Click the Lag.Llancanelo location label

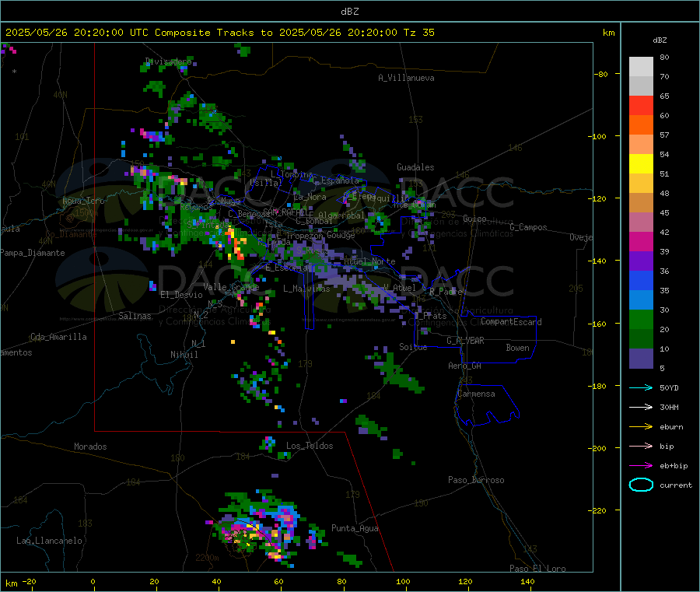[x=50, y=541]
